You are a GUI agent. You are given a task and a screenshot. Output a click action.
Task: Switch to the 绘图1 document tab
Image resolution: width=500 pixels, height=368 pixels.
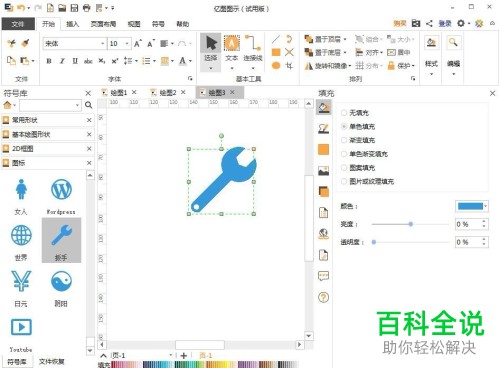coord(119,93)
